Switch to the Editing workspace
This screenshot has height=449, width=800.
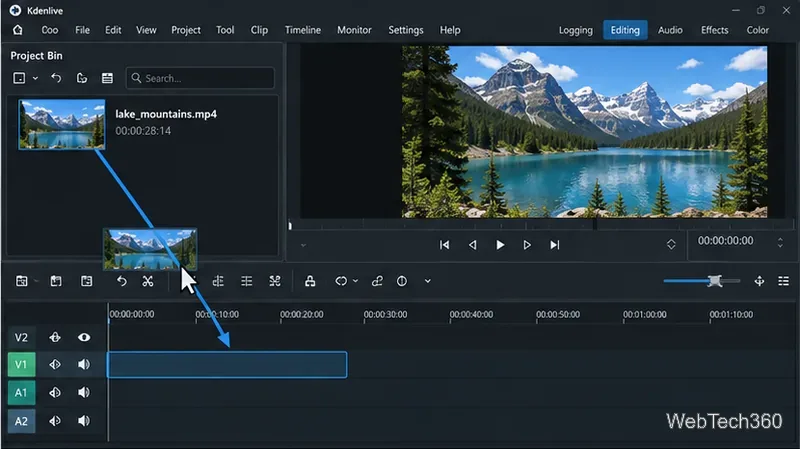click(x=625, y=30)
